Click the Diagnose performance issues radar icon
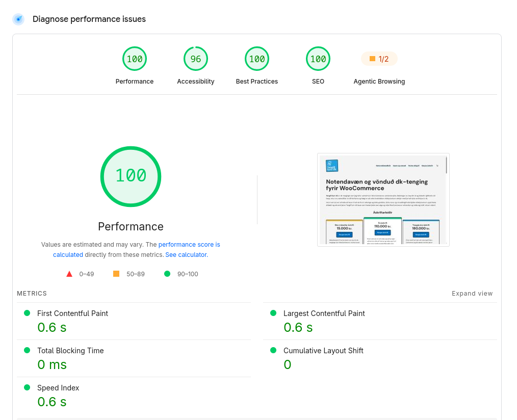517x420 pixels. click(x=18, y=19)
